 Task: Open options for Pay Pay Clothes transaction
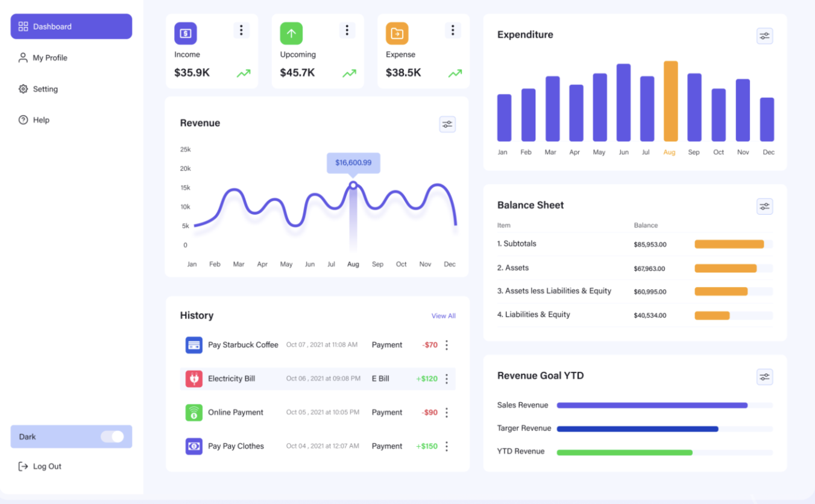447,446
